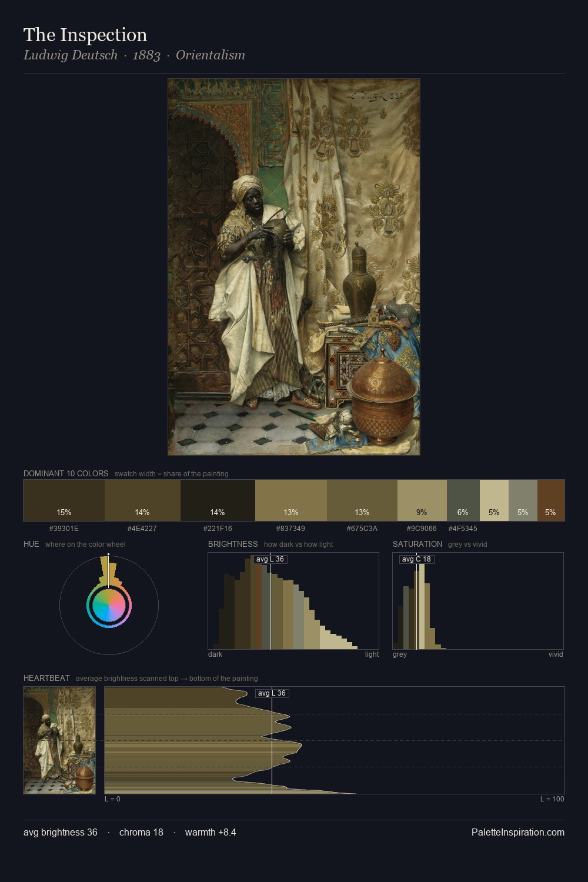Click the "avg C 18" label
The width and height of the screenshot is (588, 882).
(x=416, y=559)
